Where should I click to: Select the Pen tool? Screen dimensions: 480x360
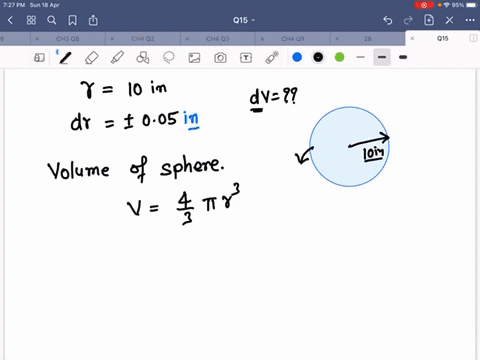[x=64, y=57]
